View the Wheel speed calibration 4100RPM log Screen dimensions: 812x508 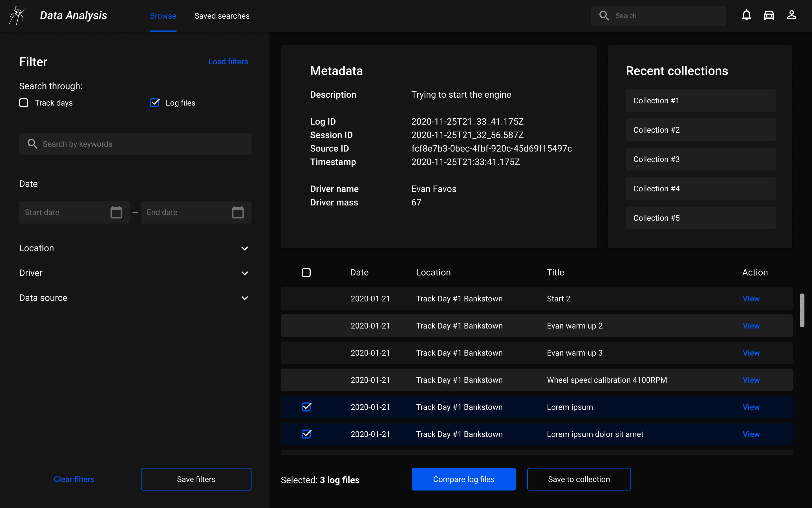[751, 380]
